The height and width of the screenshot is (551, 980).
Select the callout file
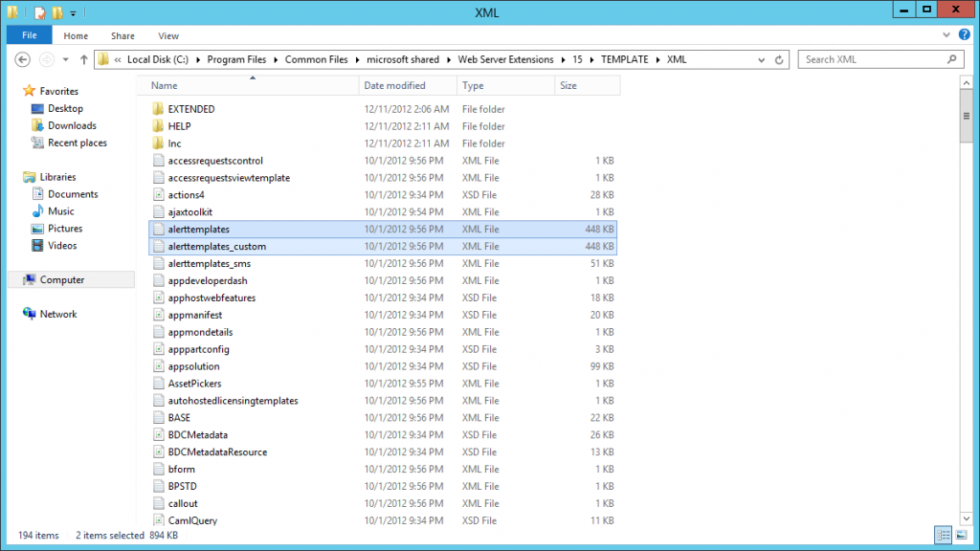(383, 503)
